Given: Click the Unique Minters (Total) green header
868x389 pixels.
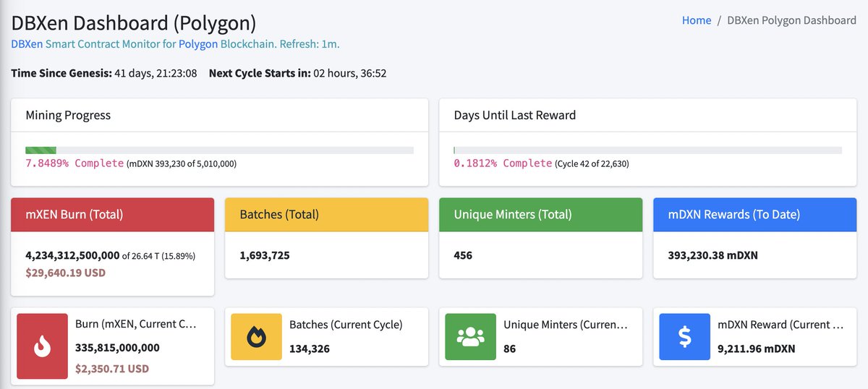Looking at the screenshot, I should coord(541,215).
